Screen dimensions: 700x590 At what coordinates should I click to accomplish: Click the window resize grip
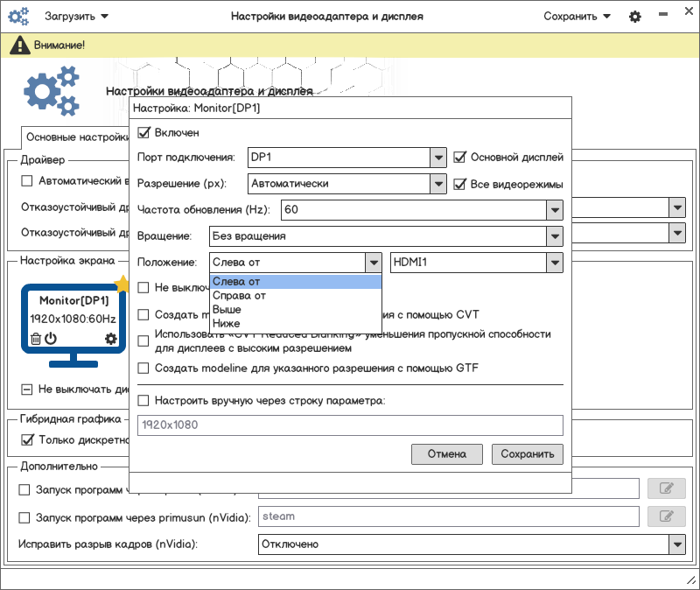[x=690, y=580]
